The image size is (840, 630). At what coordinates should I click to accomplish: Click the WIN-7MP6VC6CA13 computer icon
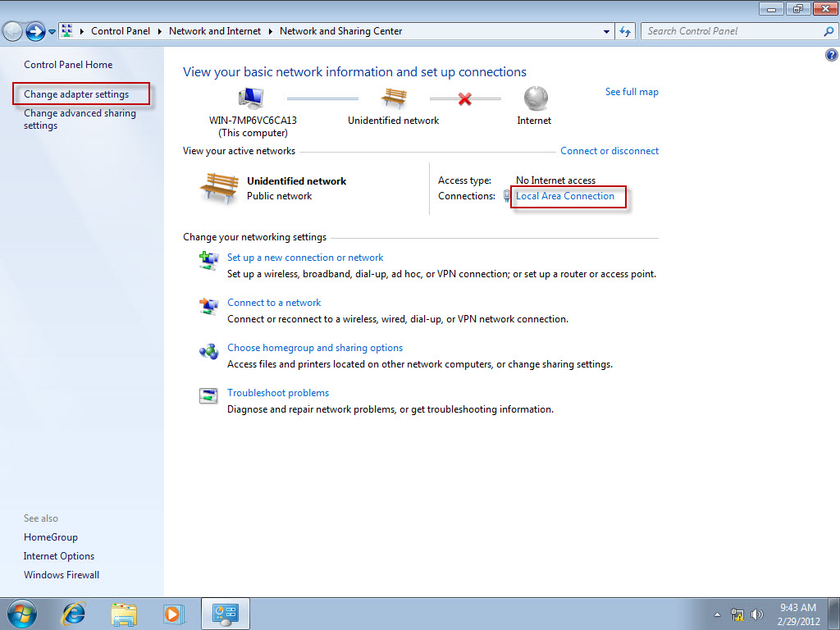250,96
